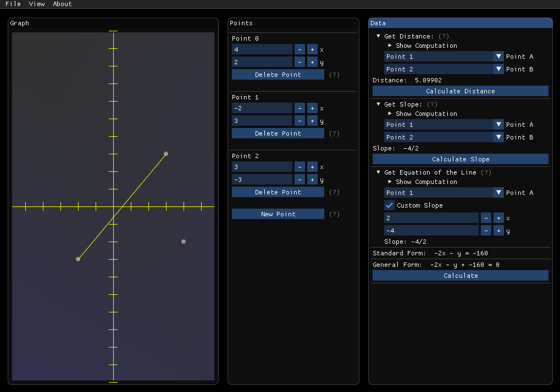Open the Point A dropdown under Get Distance
The width and height of the screenshot is (560, 392).
pos(443,56)
